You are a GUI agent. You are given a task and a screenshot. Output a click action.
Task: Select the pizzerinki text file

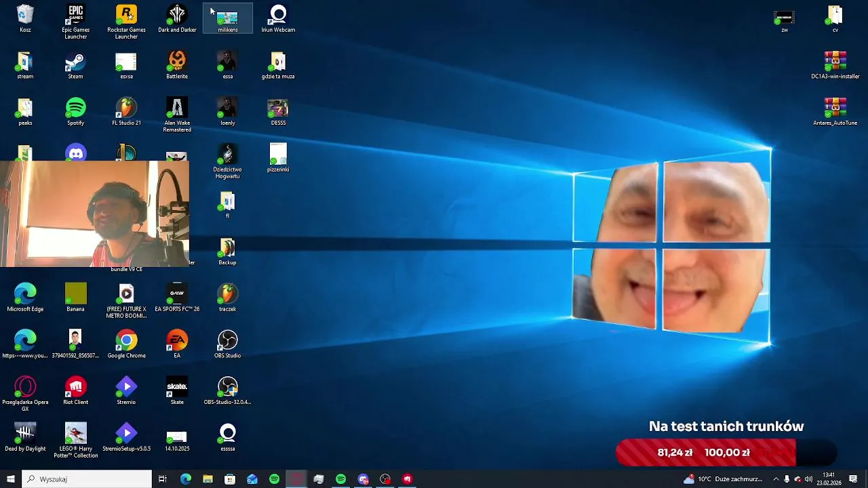(x=278, y=159)
